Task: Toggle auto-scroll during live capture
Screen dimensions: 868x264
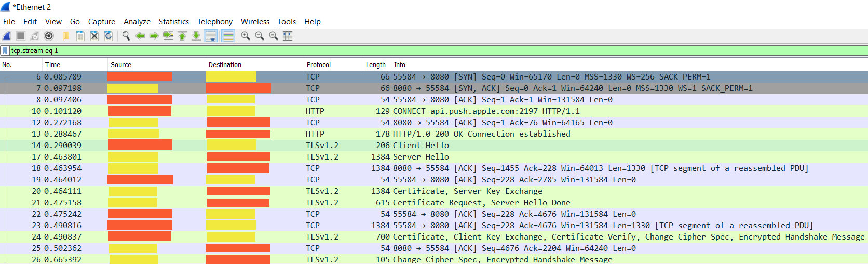Action: pos(210,36)
